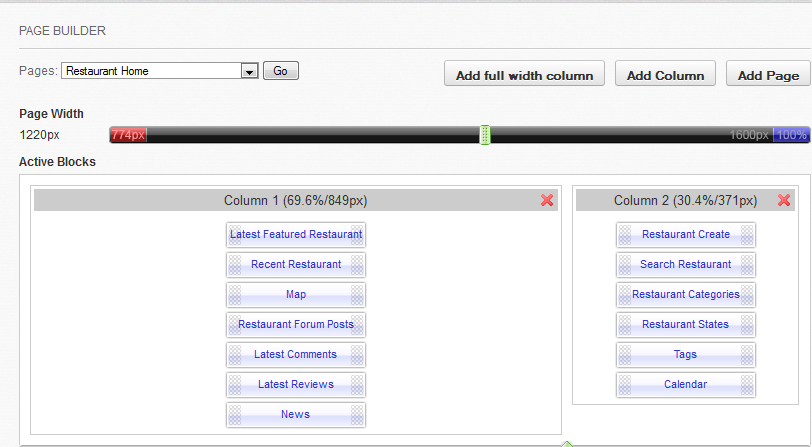The image size is (812, 447).
Task: Click the Add Column button
Action: [665, 75]
